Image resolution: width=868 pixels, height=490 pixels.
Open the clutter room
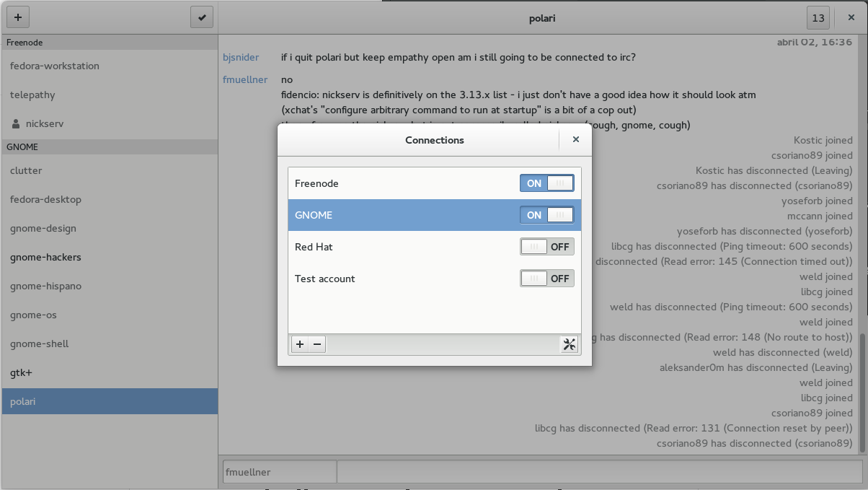[x=110, y=170]
